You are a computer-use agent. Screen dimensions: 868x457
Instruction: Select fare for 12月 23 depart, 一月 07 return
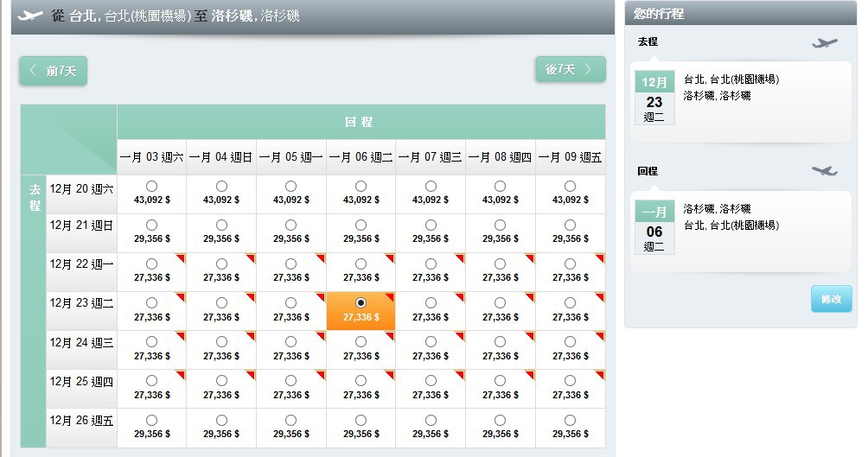point(431,302)
